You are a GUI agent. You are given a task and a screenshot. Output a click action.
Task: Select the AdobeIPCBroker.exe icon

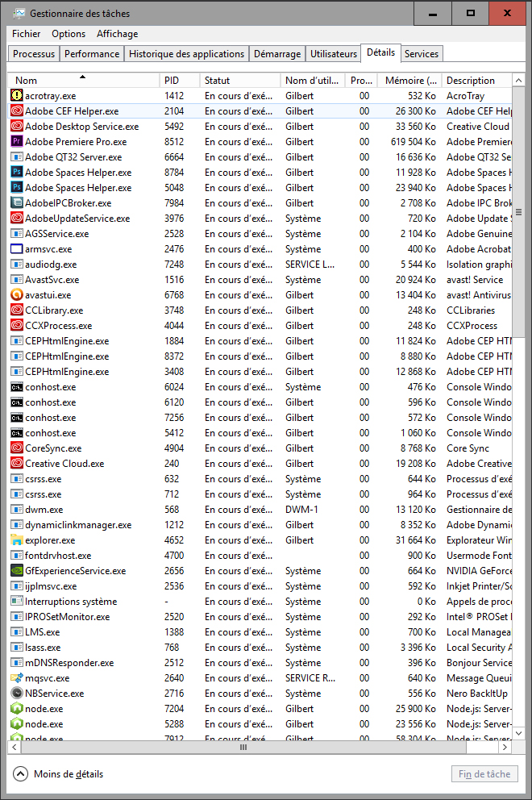[17, 202]
